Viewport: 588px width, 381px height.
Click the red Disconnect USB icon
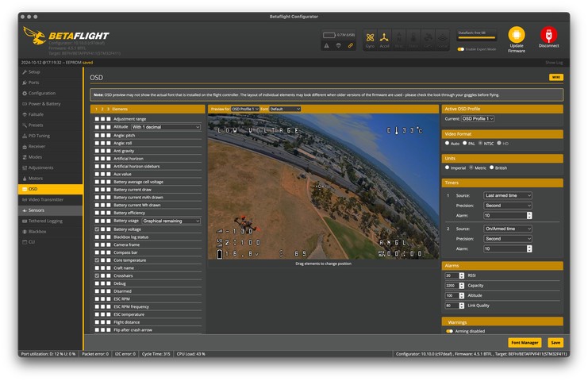pos(548,34)
